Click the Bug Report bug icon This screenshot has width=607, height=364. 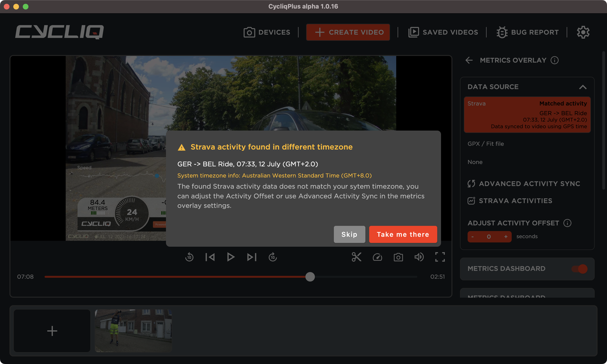(502, 32)
